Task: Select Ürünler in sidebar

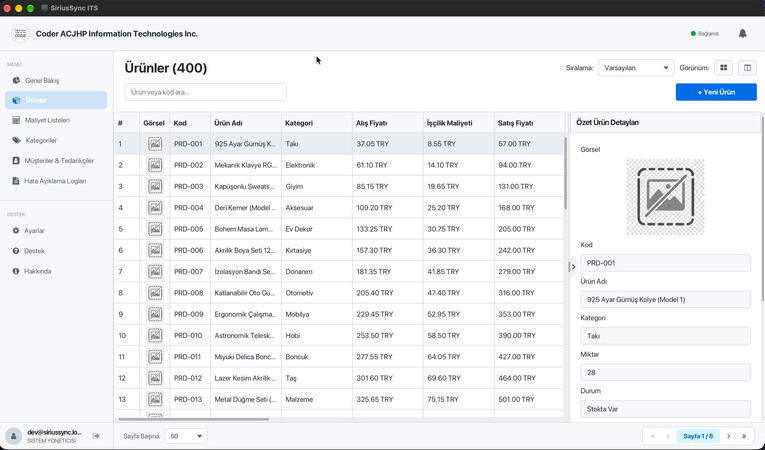Action: tap(56, 100)
